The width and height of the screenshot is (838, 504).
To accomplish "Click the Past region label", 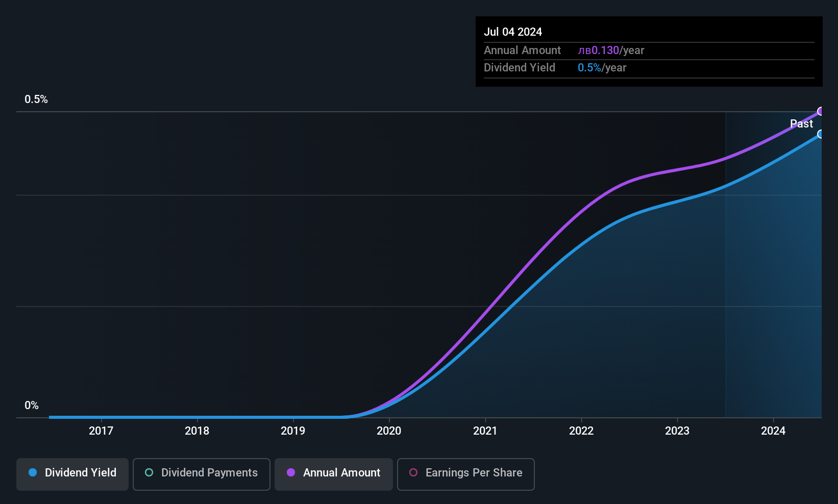I will point(801,123).
